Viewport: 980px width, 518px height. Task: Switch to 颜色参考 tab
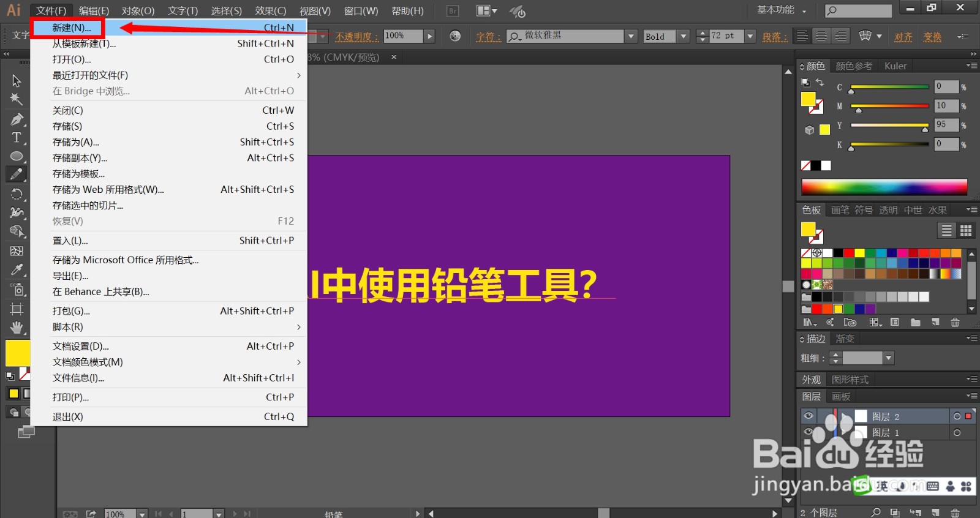pyautogui.click(x=854, y=66)
